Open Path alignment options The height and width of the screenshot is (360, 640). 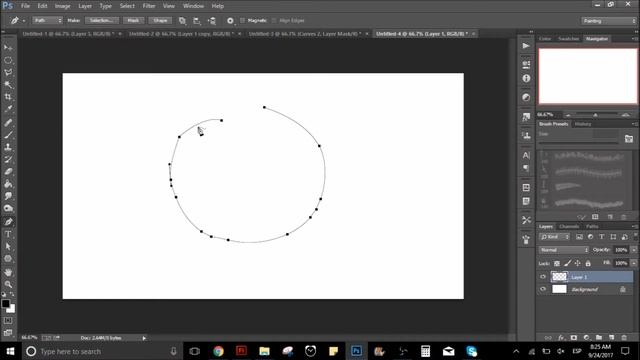pyautogui.click(x=197, y=20)
